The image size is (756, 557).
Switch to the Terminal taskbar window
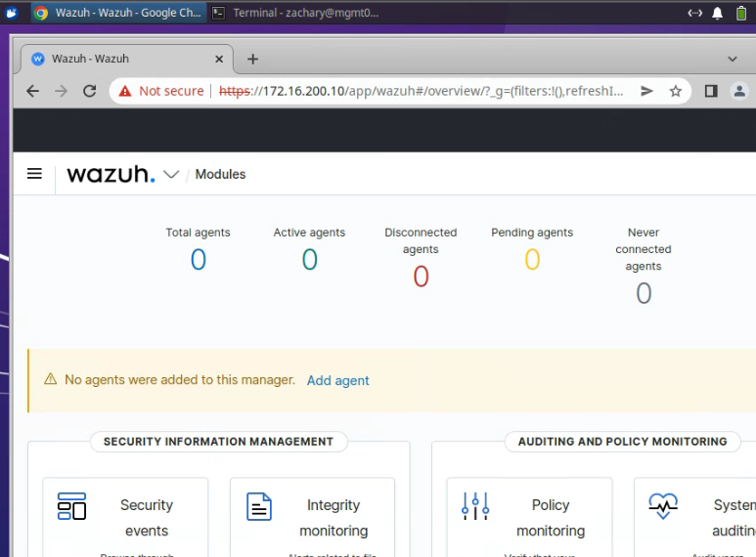pyautogui.click(x=296, y=13)
